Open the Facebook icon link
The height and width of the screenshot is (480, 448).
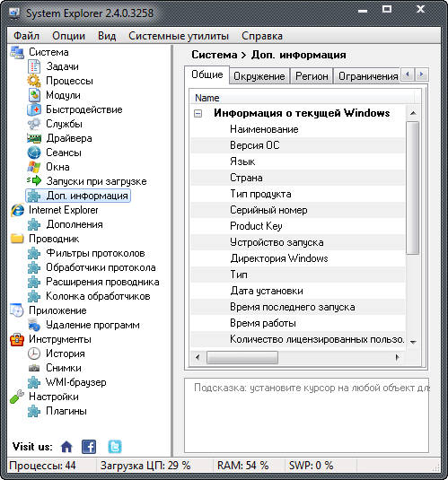[x=89, y=447]
